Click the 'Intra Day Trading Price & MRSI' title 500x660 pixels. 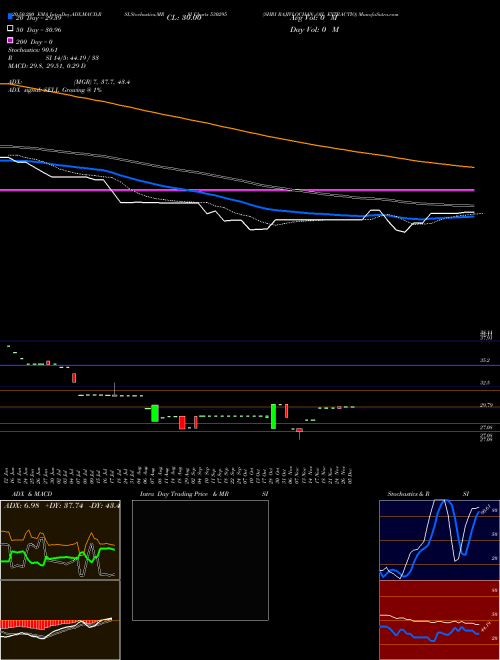coord(204,494)
